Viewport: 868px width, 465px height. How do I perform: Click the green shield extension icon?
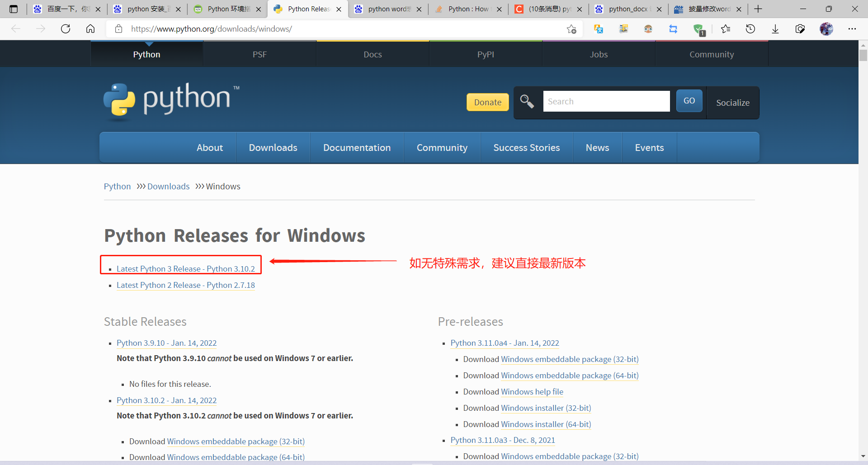[x=698, y=29]
